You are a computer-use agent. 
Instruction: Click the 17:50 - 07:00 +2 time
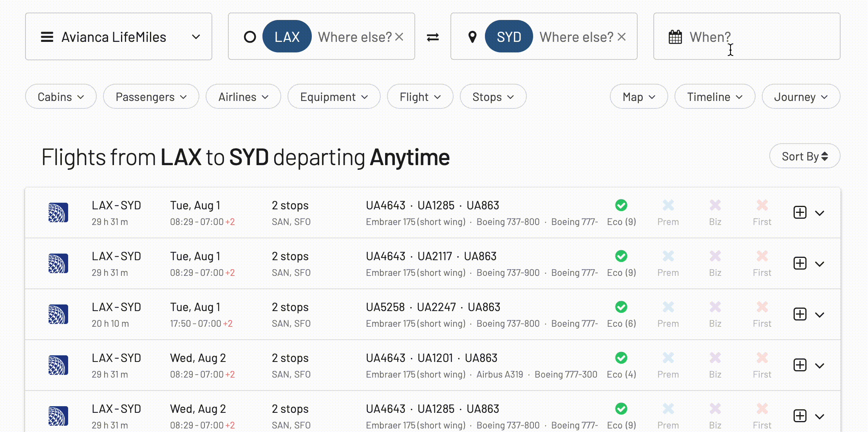click(201, 324)
